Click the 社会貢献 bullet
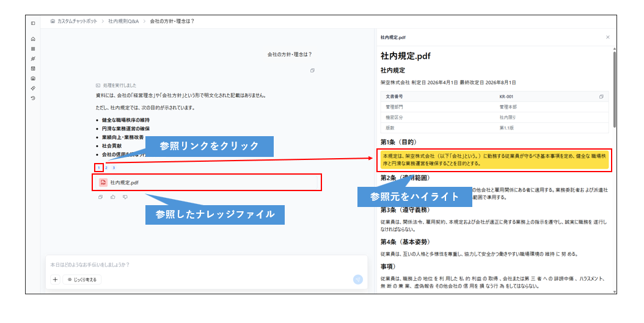Image resolution: width=644 pixels, height=323 pixels. click(x=112, y=146)
